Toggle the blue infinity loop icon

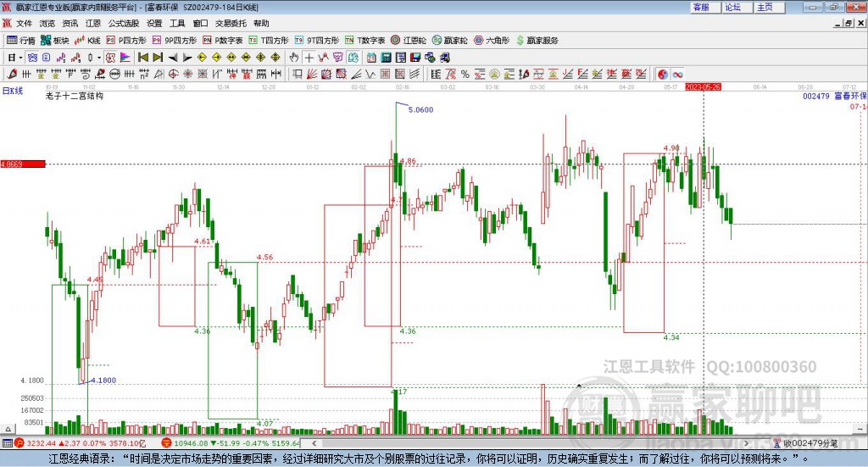click(x=677, y=74)
